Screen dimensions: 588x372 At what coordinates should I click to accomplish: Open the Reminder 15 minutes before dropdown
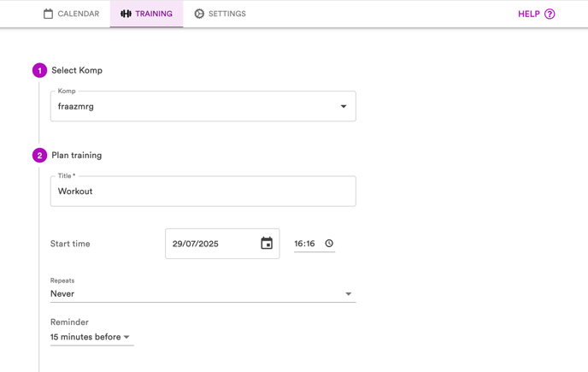click(92, 337)
